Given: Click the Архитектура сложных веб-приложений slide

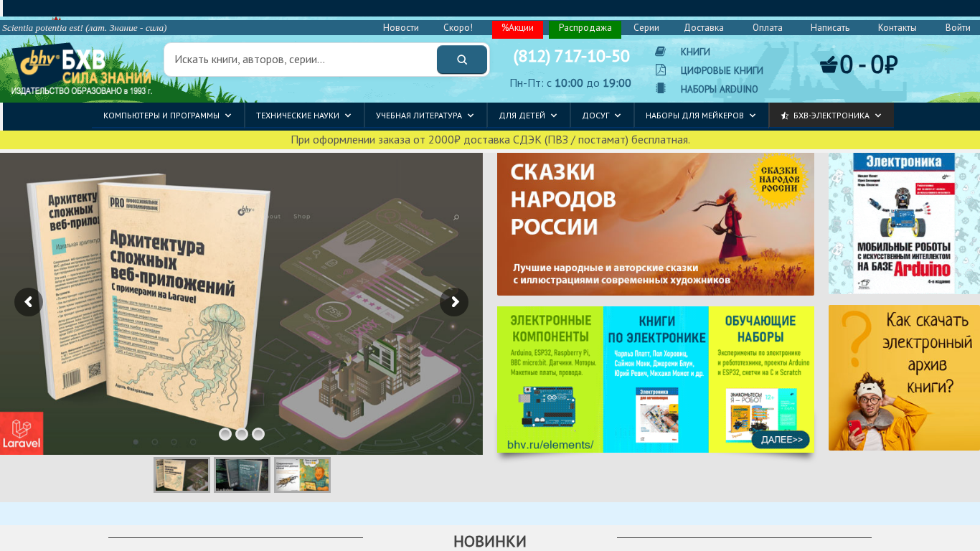Looking at the screenshot, I should 241,303.
